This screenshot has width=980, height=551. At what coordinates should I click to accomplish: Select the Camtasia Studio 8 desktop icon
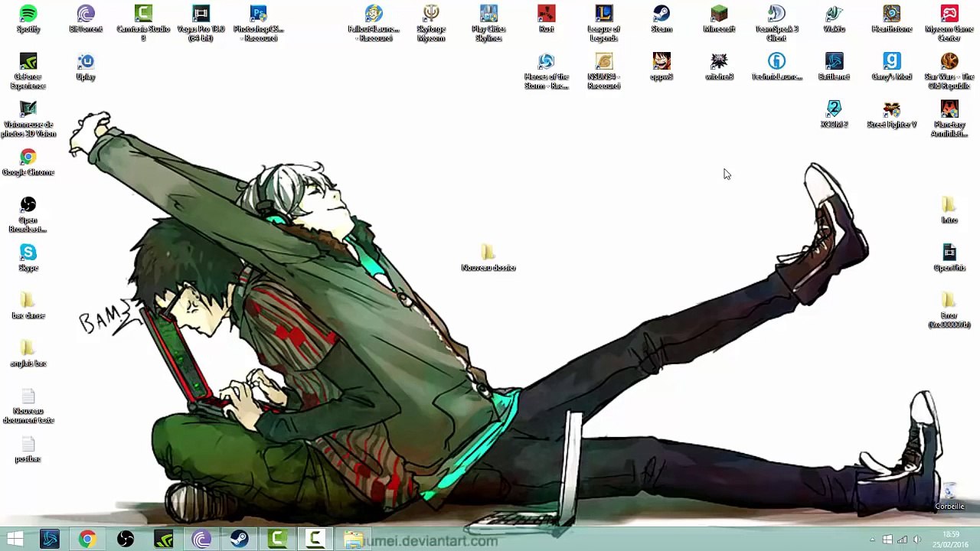pyautogui.click(x=143, y=23)
